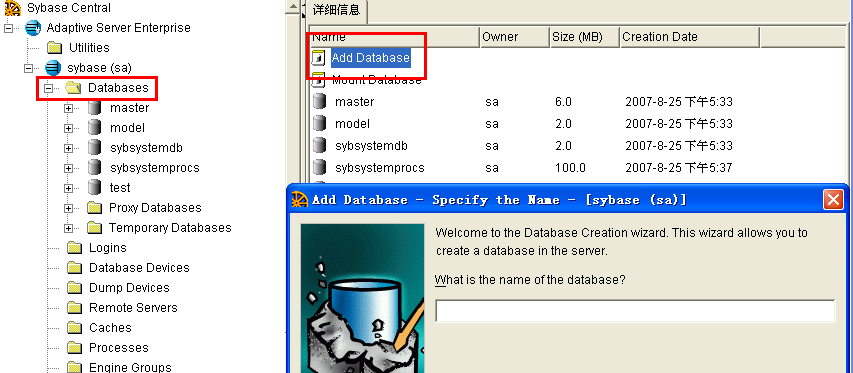Click the database name input field
Screen dimensions: 853x373
(635, 311)
